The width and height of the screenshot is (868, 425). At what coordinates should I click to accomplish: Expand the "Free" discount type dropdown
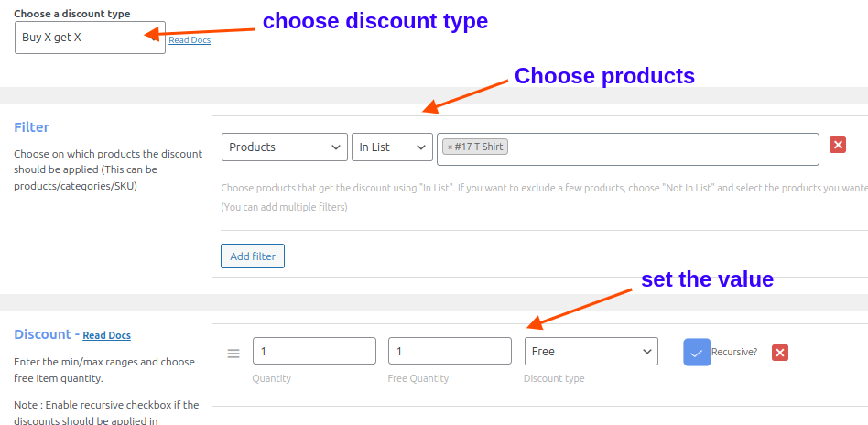click(x=591, y=352)
